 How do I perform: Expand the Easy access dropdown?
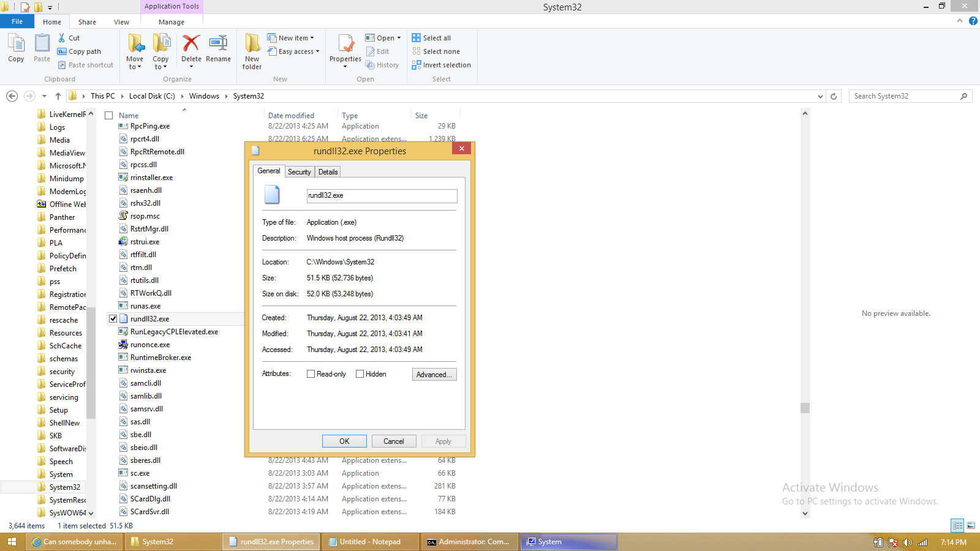317,51
